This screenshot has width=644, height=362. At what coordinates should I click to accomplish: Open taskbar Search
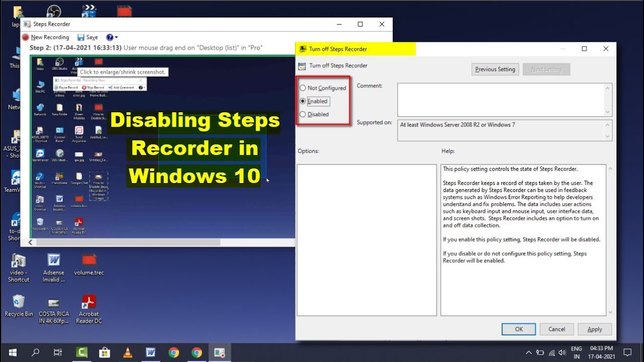(35, 352)
